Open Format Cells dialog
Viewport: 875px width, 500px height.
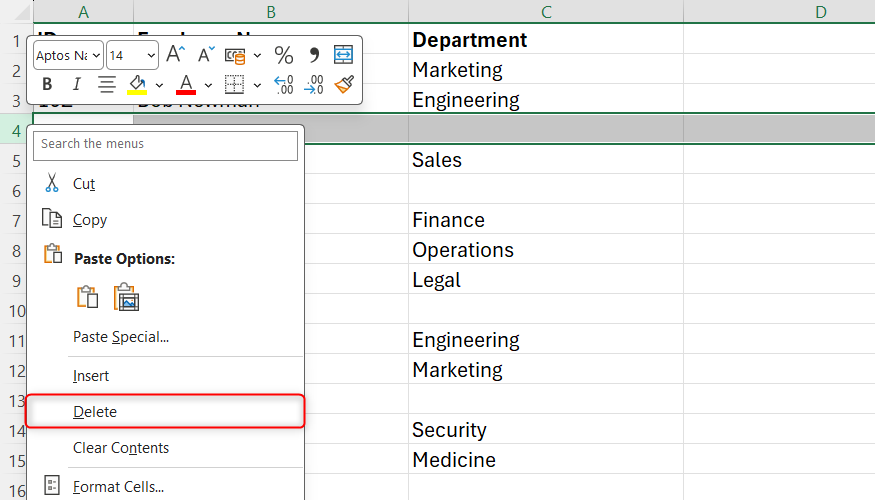[165, 487]
